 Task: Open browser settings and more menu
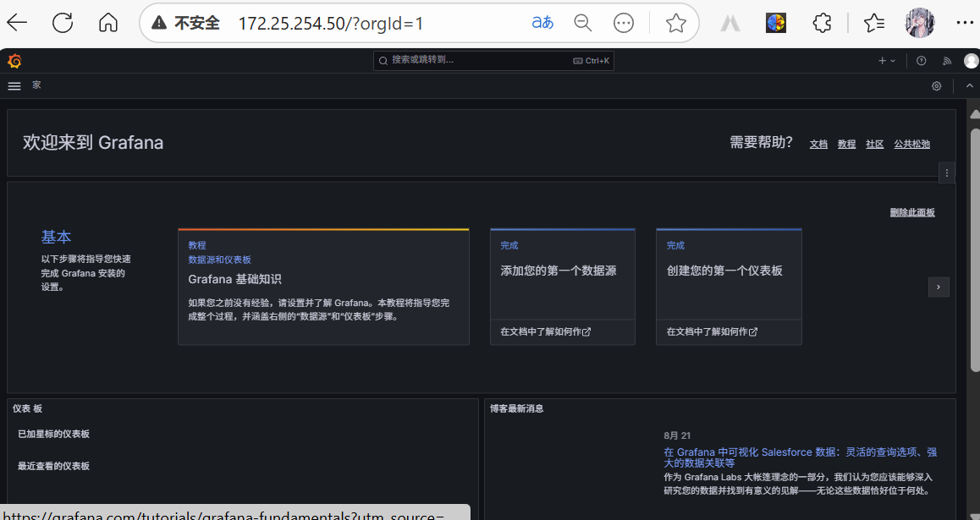965,23
